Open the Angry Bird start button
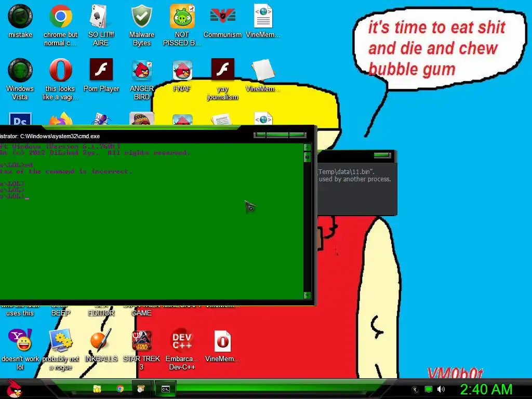This screenshot has height=399, width=532. point(14,389)
